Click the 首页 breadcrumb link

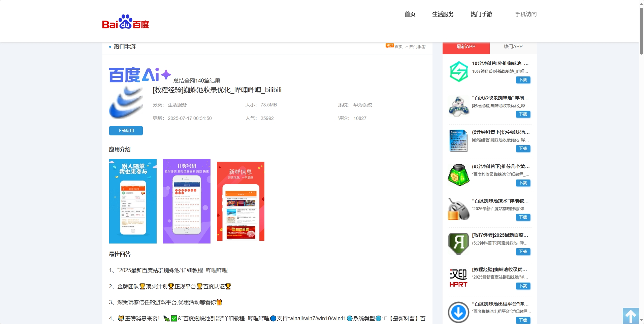pos(398,46)
